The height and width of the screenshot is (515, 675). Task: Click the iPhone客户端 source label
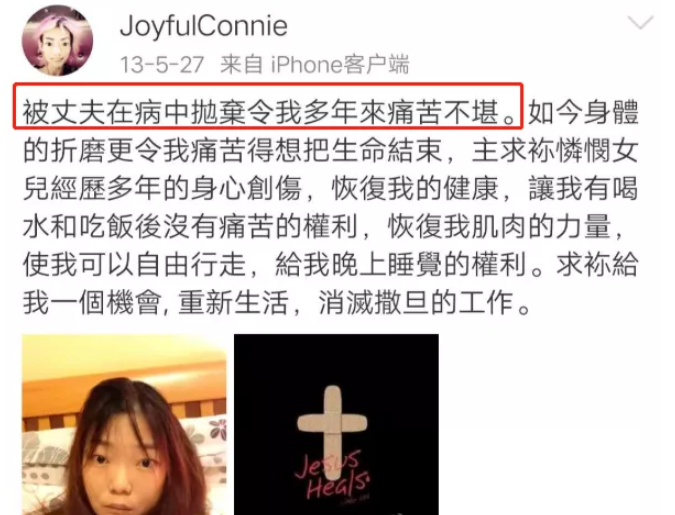(x=340, y=65)
